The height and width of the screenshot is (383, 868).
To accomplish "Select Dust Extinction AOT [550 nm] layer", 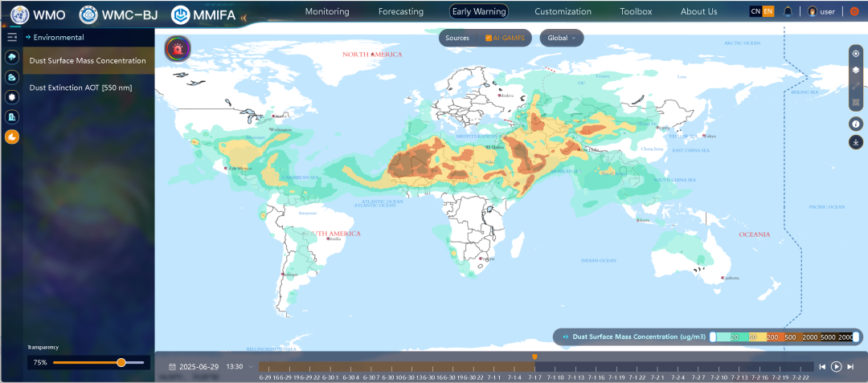I will point(88,88).
